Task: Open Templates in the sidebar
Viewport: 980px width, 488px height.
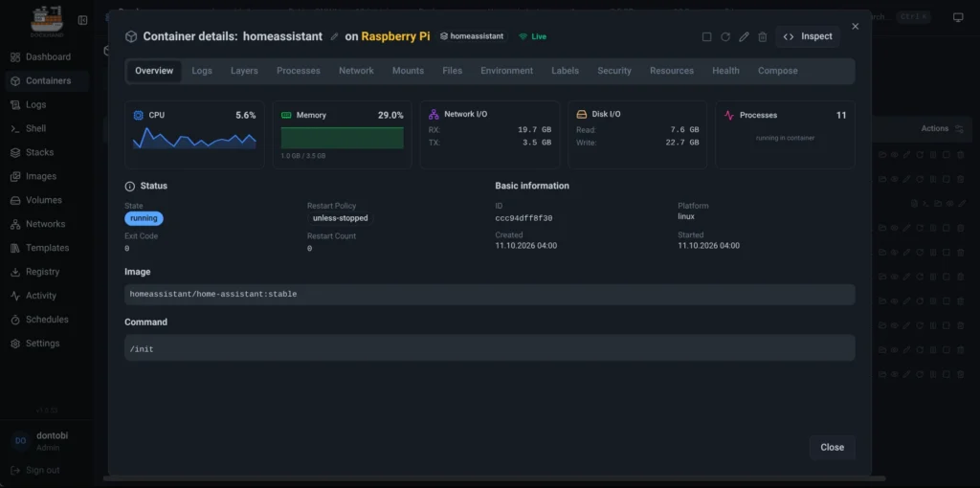Action: click(46, 248)
